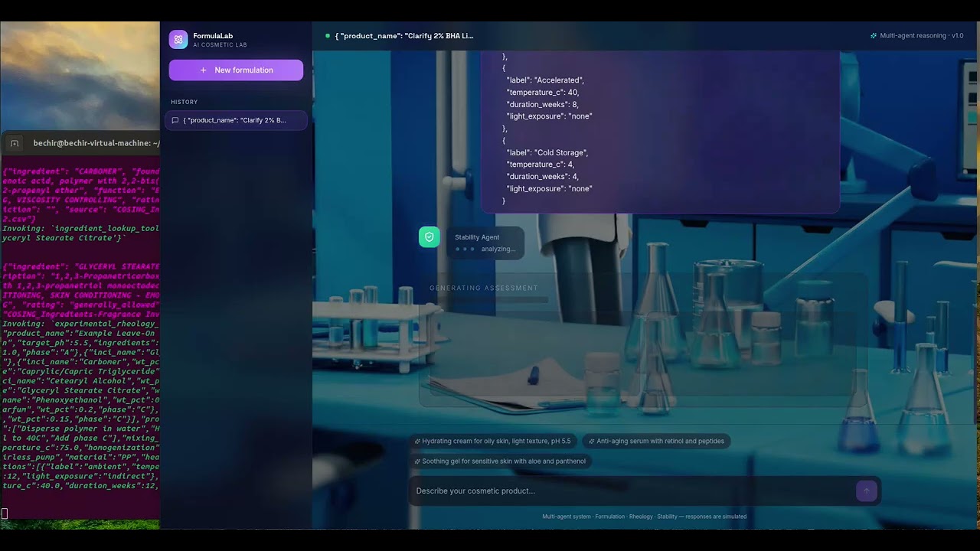Click the Generating Assessment progress bar
This screenshot has width=980, height=551.
[488, 300]
